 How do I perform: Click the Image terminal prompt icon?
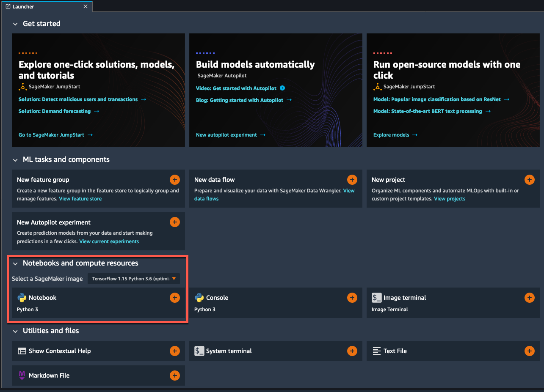[x=377, y=298]
